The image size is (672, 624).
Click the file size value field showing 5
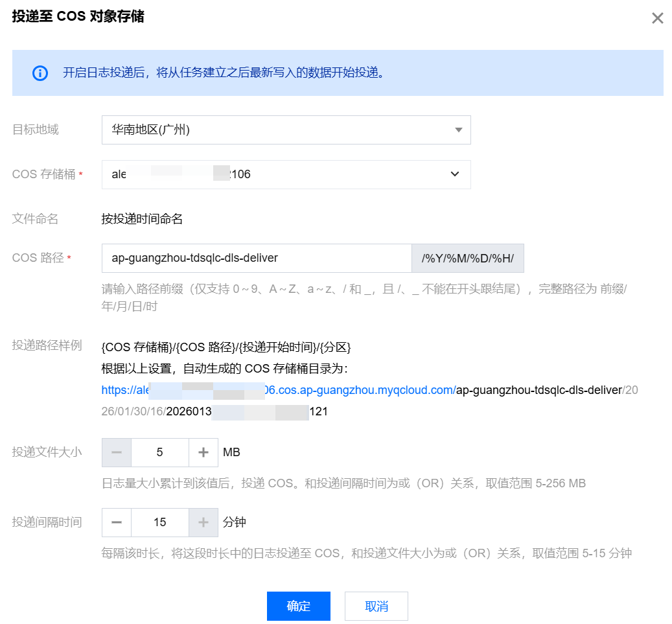(160, 452)
